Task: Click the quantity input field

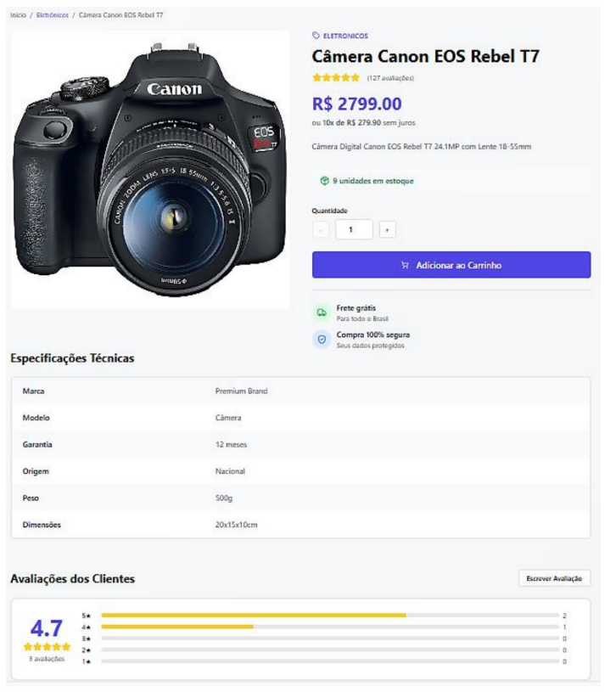Action: point(354,229)
